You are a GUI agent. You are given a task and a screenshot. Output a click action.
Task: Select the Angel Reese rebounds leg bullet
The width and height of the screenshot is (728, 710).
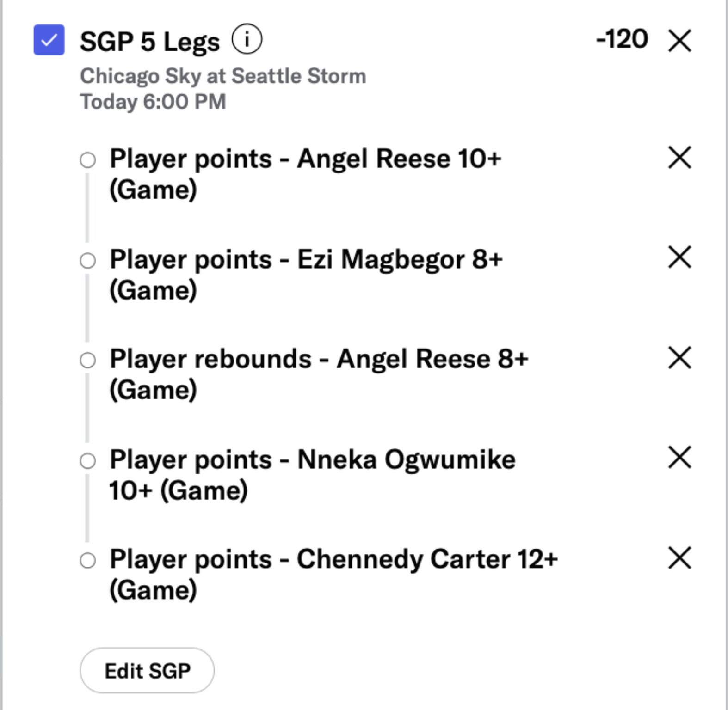[88, 361]
